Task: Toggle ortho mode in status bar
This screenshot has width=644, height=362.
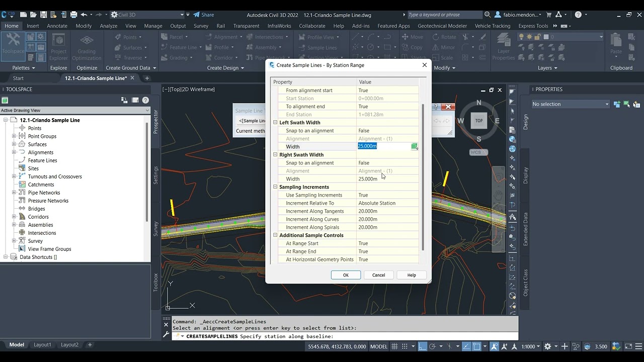Action: [423, 346]
